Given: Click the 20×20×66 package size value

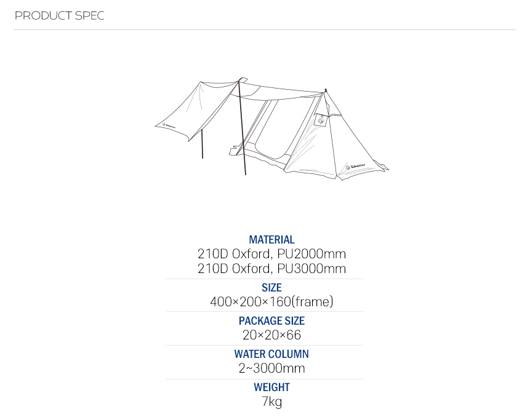Looking at the screenshot, I should 271,335.
